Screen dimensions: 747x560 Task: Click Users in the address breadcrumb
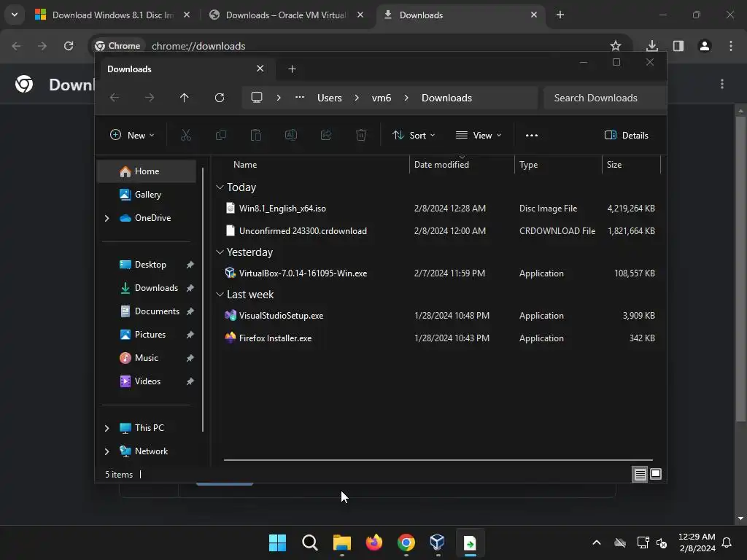coord(329,98)
